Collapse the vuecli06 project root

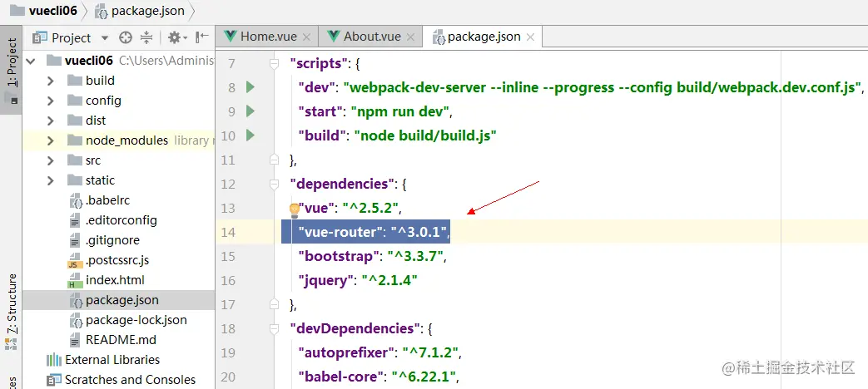click(x=31, y=61)
